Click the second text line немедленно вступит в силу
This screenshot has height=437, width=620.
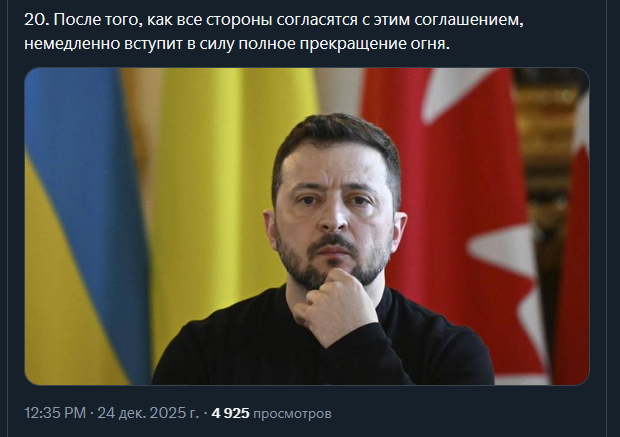[x=237, y=44]
